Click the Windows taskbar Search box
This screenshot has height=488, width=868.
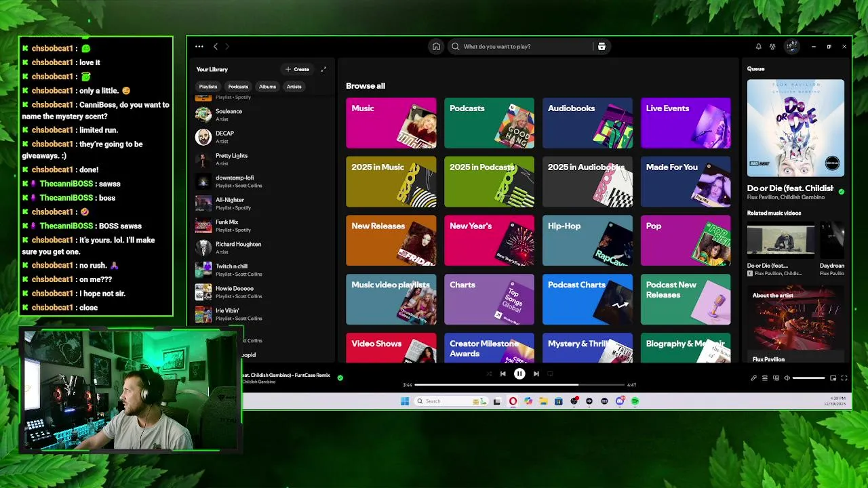(x=451, y=401)
